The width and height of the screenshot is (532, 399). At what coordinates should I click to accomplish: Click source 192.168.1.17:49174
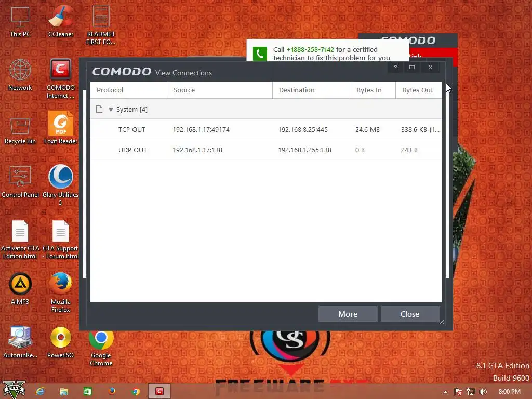tap(201, 129)
